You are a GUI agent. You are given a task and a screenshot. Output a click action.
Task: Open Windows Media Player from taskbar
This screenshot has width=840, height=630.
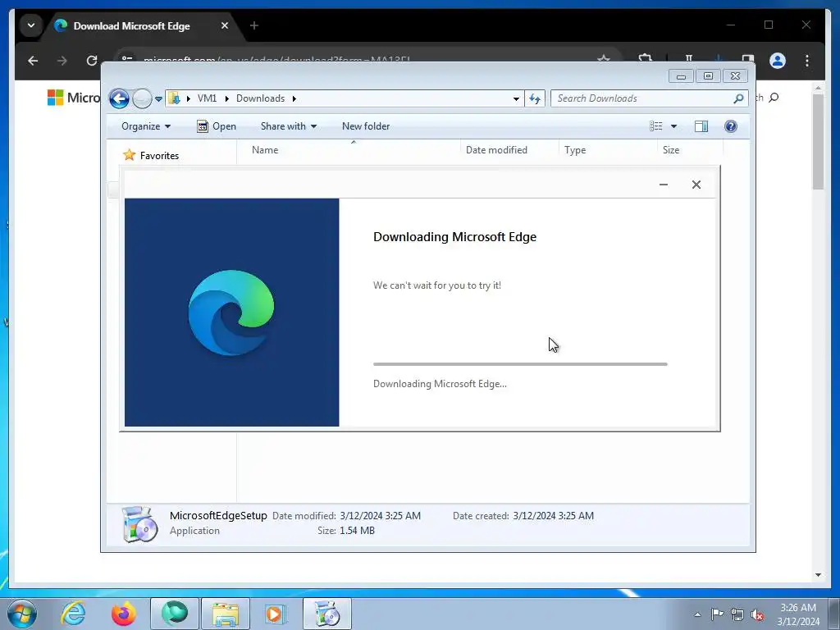[x=276, y=614]
